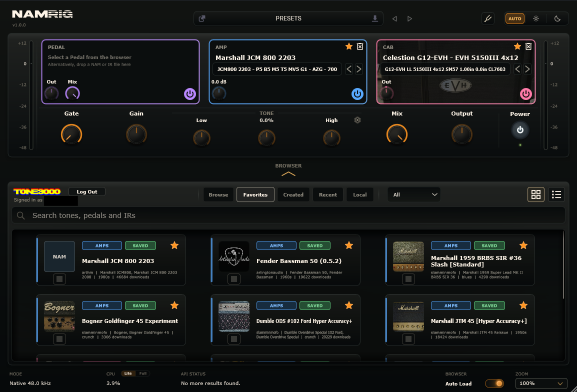
Task: Switch browser to grid view
Action: (536, 194)
